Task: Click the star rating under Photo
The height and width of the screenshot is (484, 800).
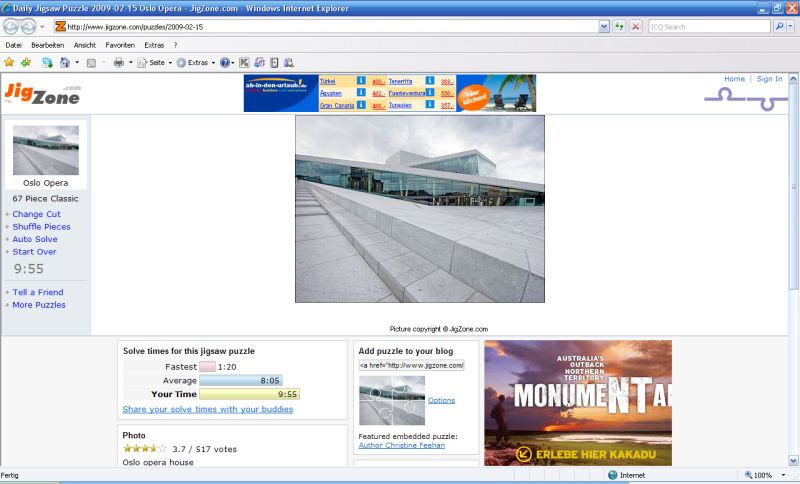Action: pyautogui.click(x=144, y=449)
